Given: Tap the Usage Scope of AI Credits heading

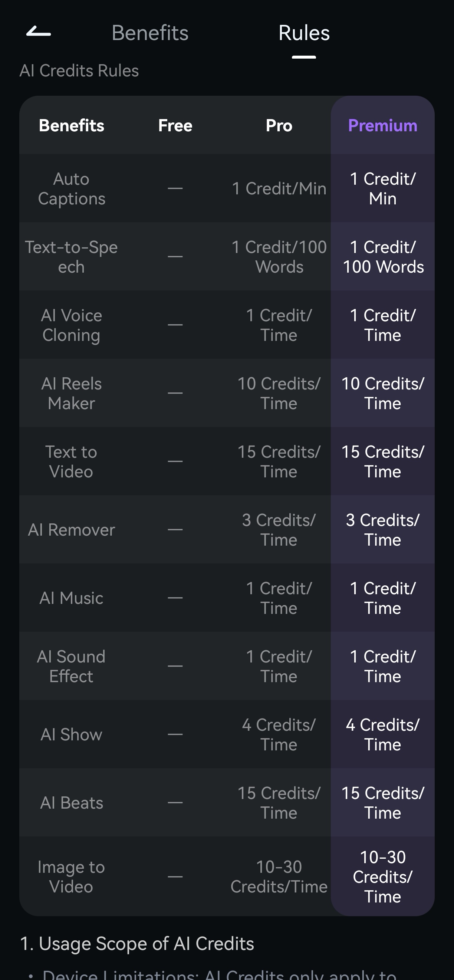Looking at the screenshot, I should [137, 944].
